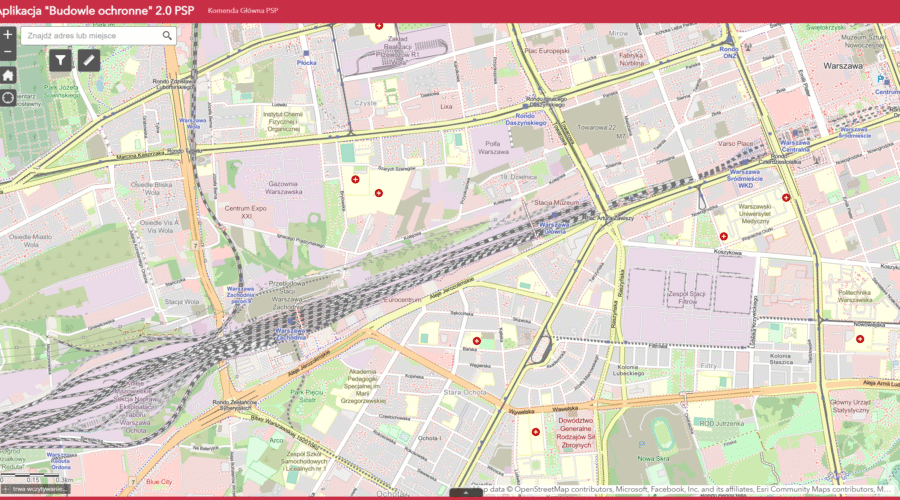
Task: Click the 'Towarowa 22' map label
Action: tap(596, 127)
